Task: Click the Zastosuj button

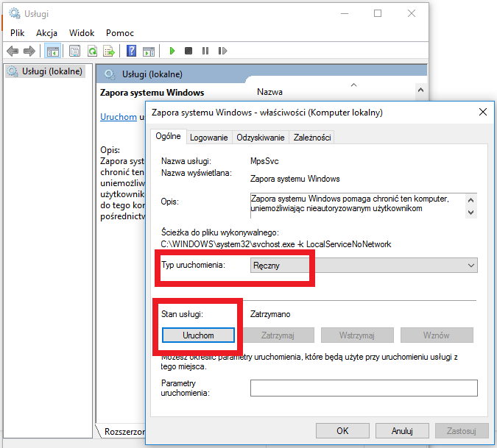Action: pyautogui.click(x=462, y=430)
